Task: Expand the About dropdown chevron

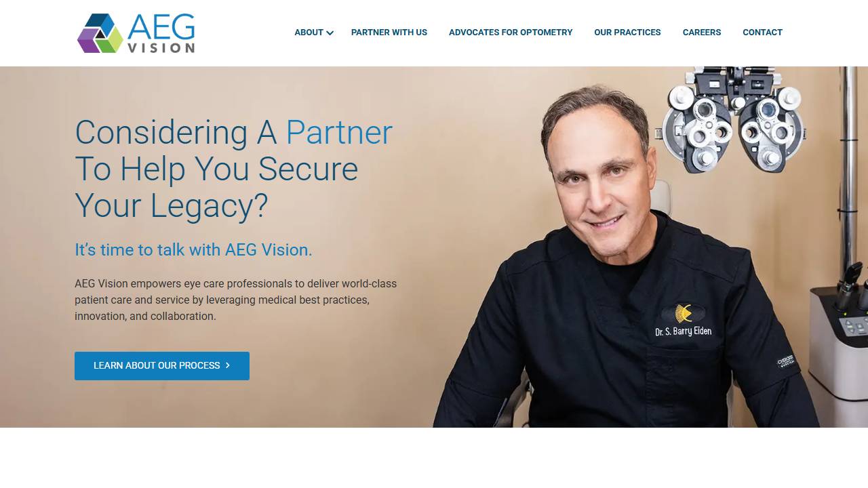Action: click(330, 33)
